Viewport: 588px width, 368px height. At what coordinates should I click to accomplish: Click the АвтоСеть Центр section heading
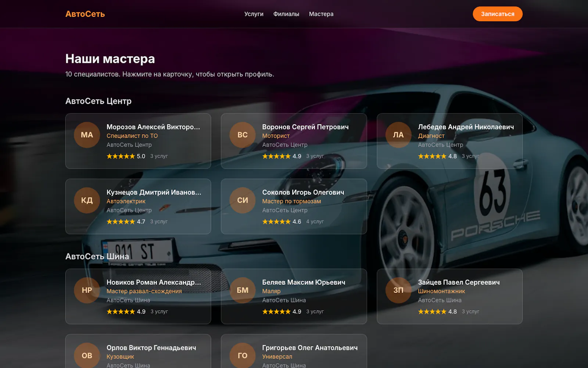pos(98,101)
